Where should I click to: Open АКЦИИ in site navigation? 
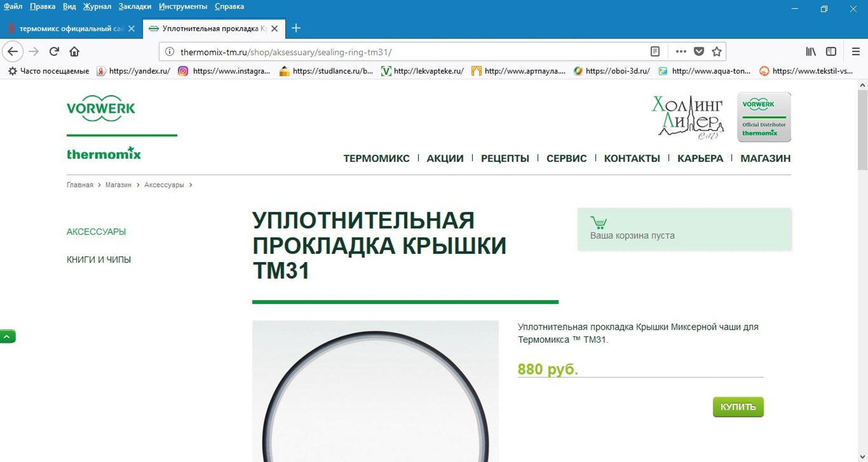pyautogui.click(x=445, y=159)
